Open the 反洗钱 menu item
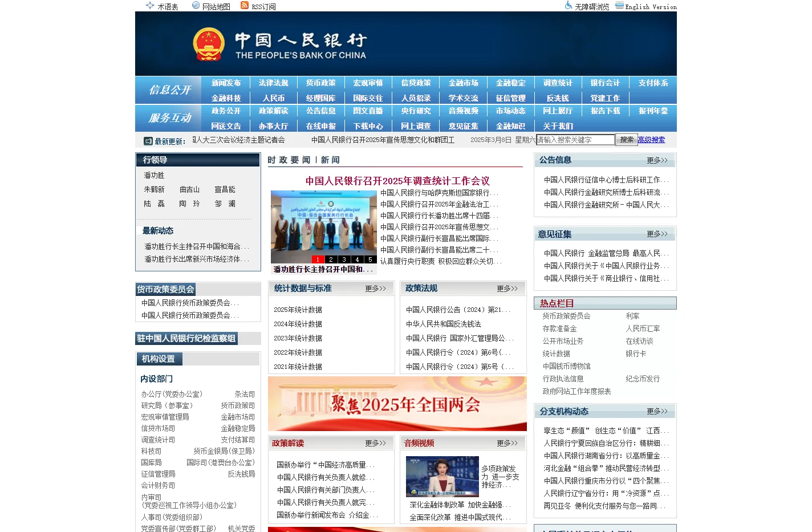Image resolution: width=812 pixels, height=532 pixels. (558, 99)
